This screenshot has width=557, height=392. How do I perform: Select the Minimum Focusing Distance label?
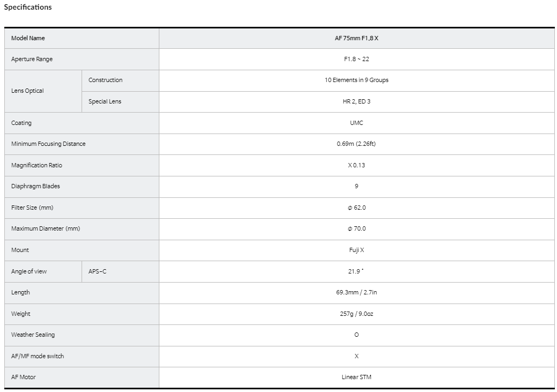tap(48, 144)
